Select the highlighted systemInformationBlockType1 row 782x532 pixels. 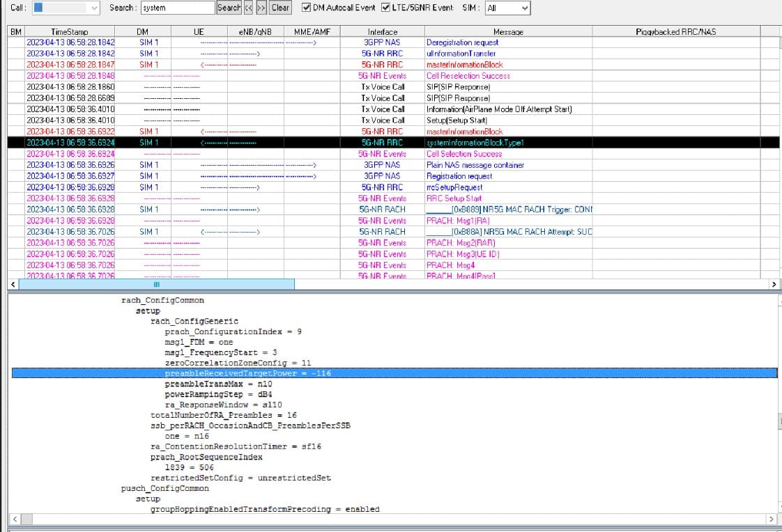tap(393, 143)
